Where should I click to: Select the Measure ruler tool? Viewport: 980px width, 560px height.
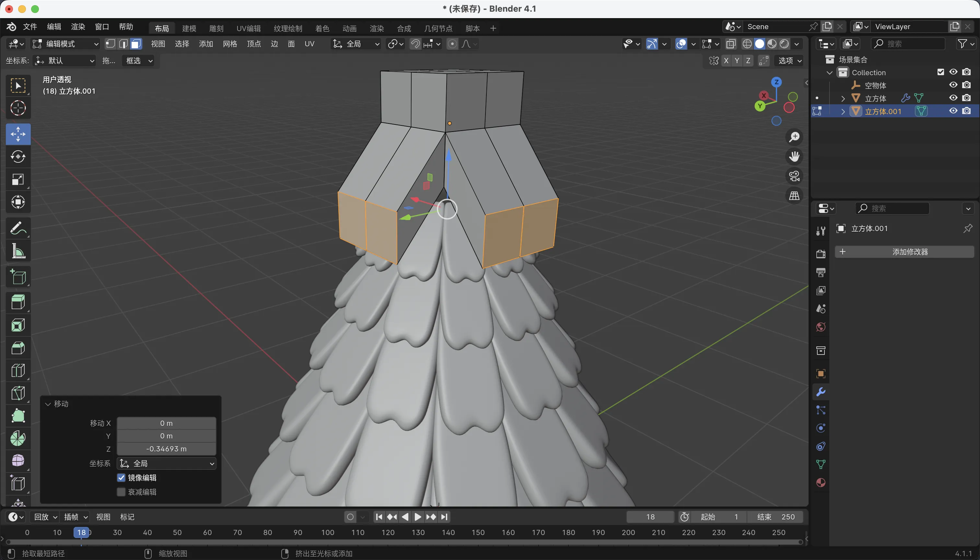(18, 251)
